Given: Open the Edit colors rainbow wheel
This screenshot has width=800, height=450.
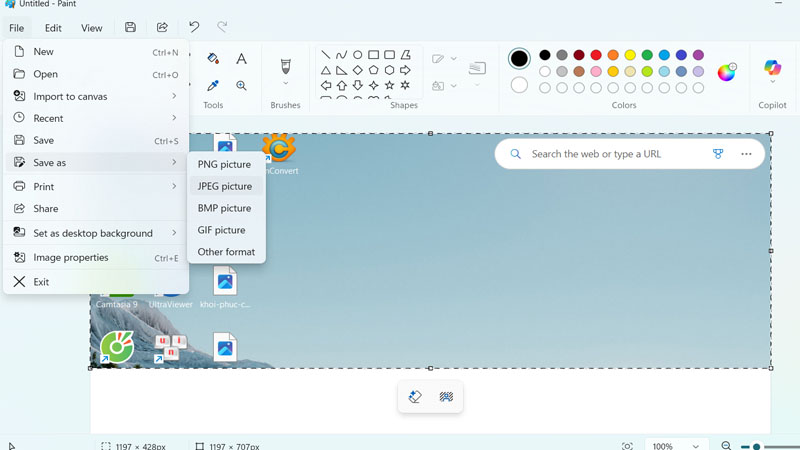Looking at the screenshot, I should (x=727, y=72).
